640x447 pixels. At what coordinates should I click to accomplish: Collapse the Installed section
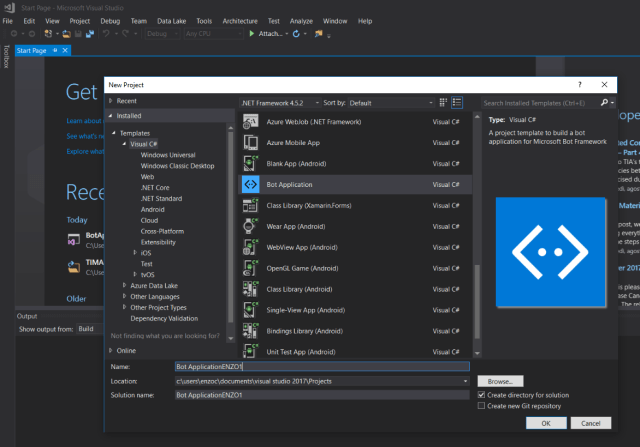110,116
